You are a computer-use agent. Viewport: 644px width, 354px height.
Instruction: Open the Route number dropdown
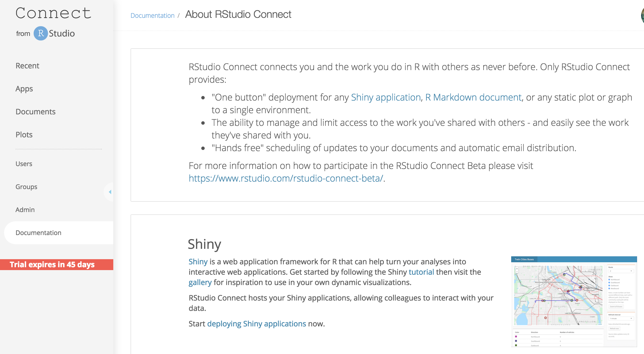pyautogui.click(x=621, y=271)
